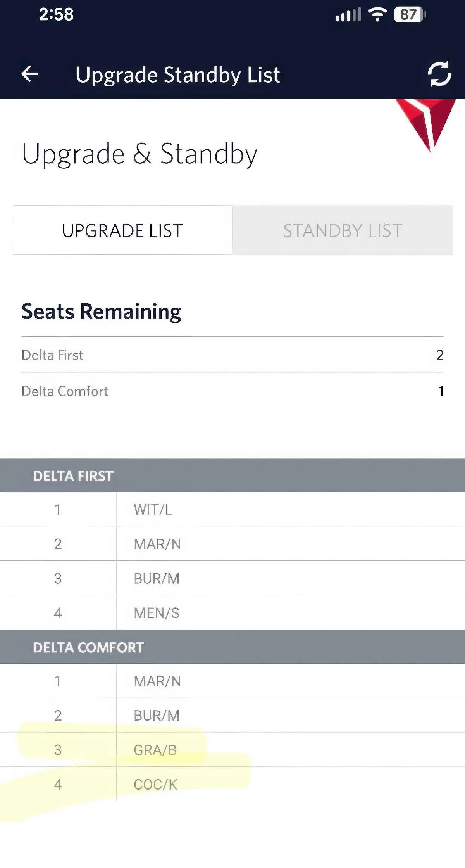The image size is (465, 868).
Task: Select MEN/S in Delta First list
Action: pos(157,613)
